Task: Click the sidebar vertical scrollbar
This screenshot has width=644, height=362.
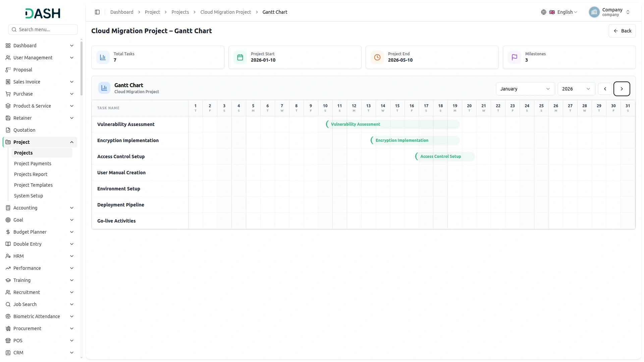Action: click(82, 69)
